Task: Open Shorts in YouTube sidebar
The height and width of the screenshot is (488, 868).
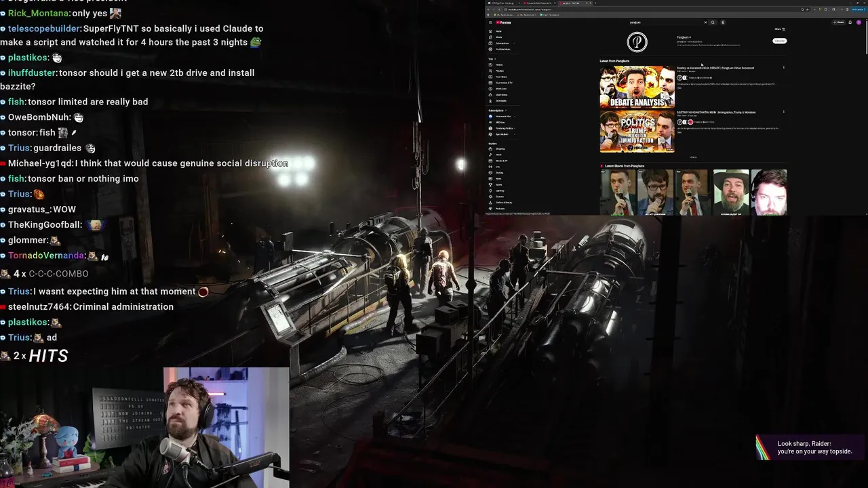Action: 498,37
